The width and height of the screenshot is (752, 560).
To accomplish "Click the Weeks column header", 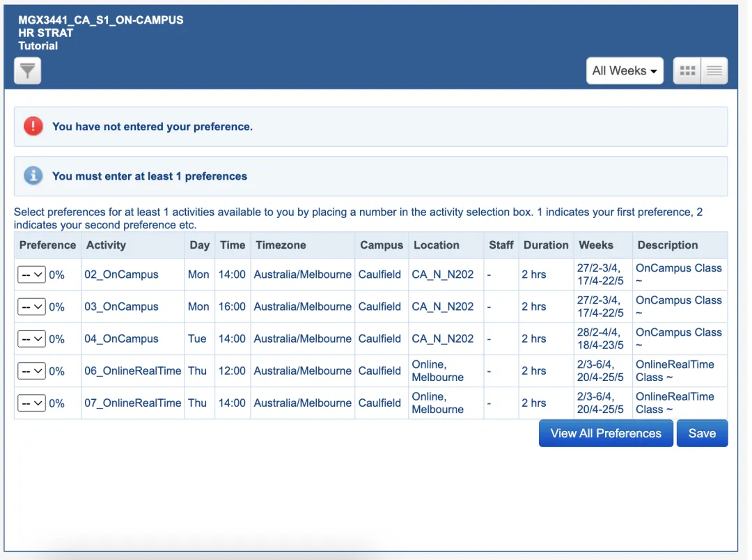I will point(596,245).
